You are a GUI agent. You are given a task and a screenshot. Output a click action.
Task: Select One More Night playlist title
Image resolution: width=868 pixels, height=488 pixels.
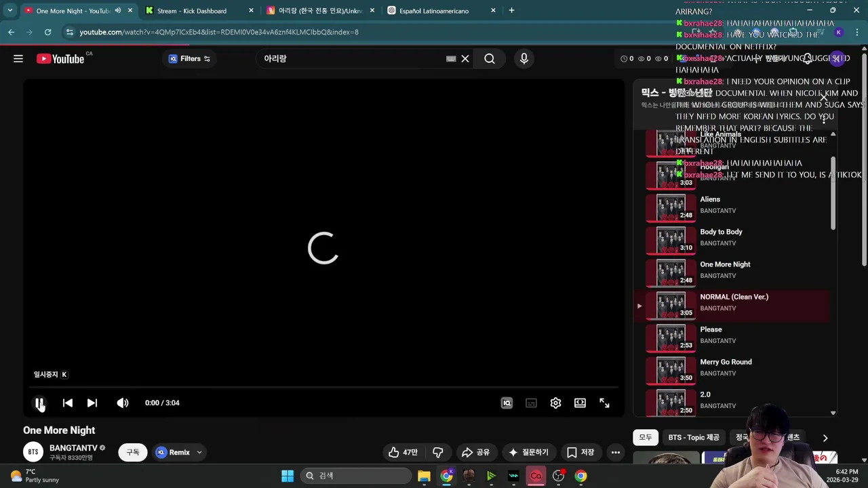coord(725,264)
